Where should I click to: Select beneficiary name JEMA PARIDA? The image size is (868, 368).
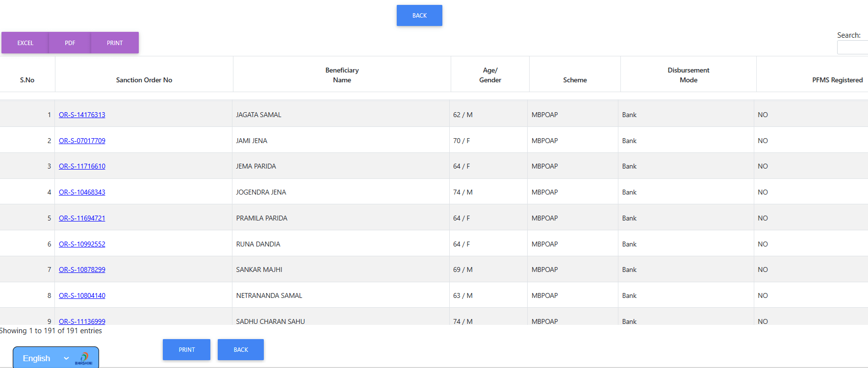(x=256, y=166)
